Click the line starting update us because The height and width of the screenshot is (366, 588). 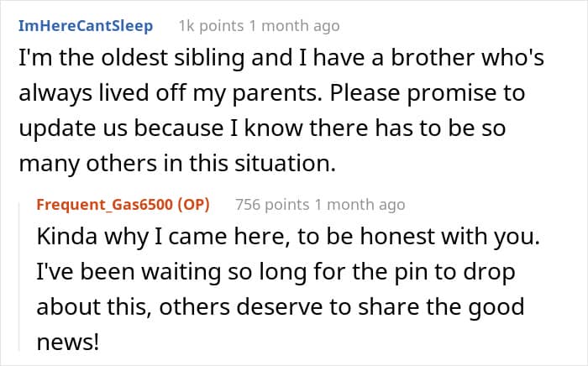point(262,128)
